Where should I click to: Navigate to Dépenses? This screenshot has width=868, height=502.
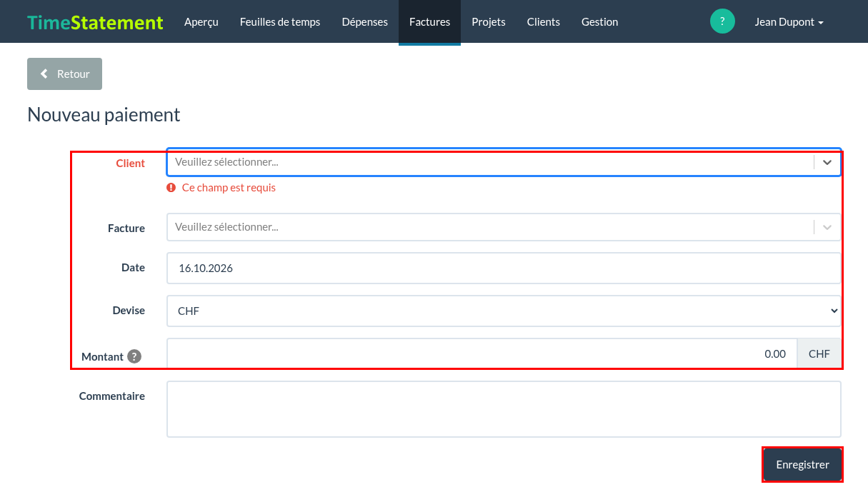pyautogui.click(x=365, y=21)
